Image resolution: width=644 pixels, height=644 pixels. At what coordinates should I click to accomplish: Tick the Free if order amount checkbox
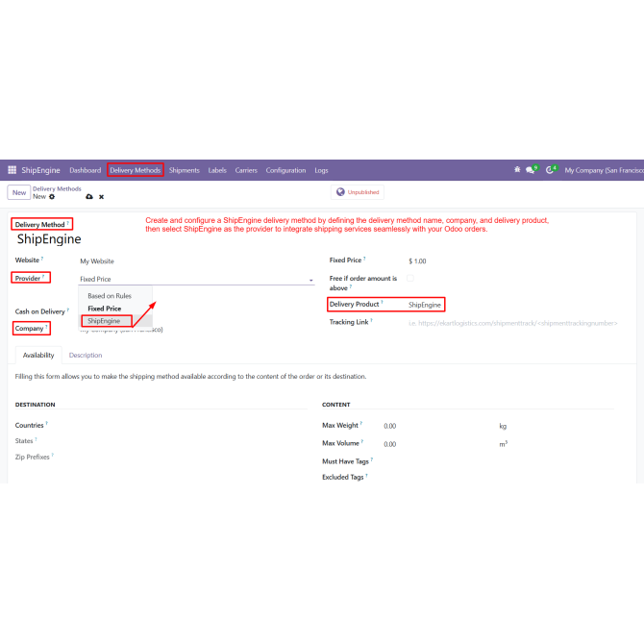click(x=409, y=278)
